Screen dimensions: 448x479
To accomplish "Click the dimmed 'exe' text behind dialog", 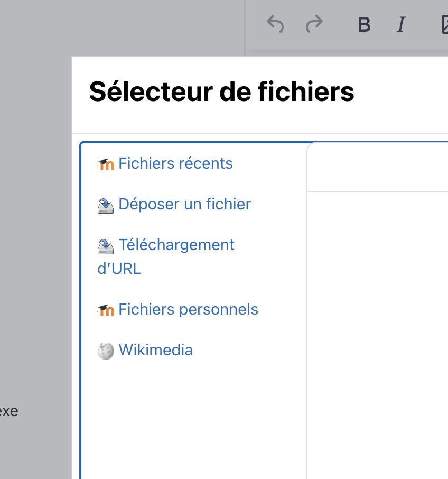I will (9, 411).
